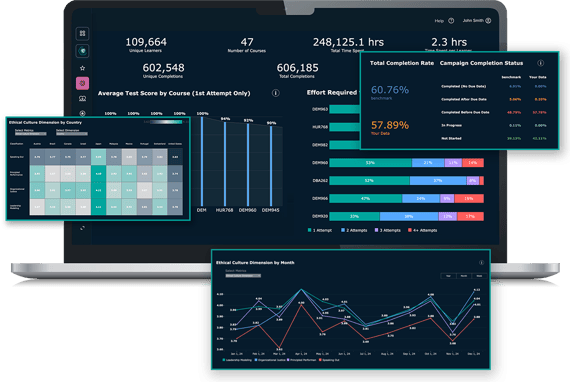The height and width of the screenshot is (382, 570).
Task: Click the teal globe icon in sidebar
Action: point(83,51)
